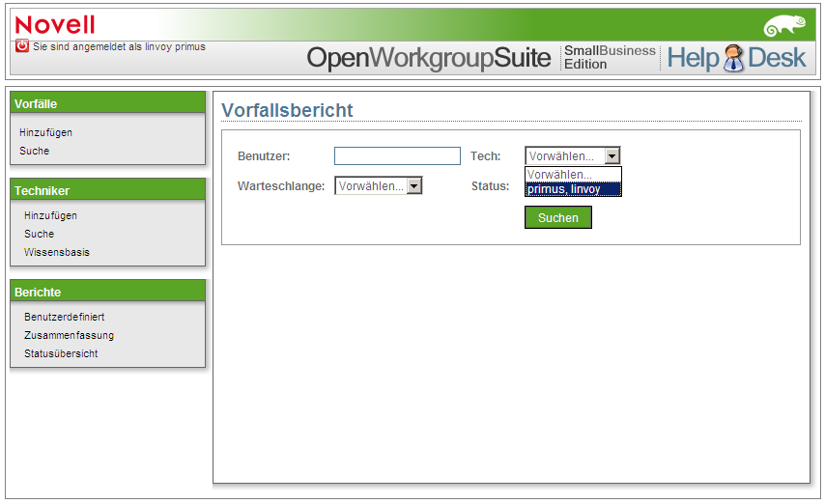Open the Zusammenfassung report
Screen dimensions: 825x504
[x=69, y=336]
